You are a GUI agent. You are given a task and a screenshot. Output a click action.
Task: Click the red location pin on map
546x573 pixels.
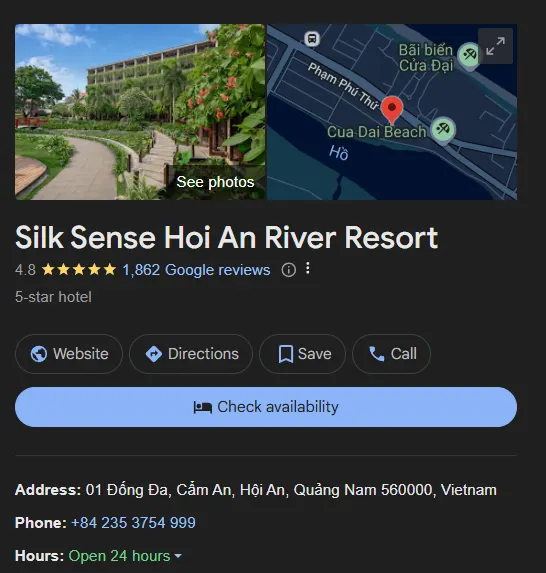tap(392, 110)
